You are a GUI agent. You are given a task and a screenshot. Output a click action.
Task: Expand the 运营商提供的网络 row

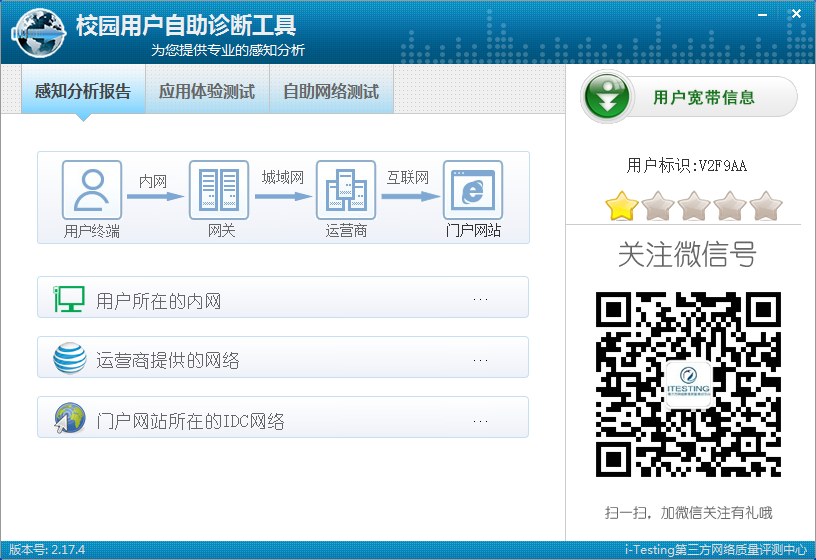283,358
